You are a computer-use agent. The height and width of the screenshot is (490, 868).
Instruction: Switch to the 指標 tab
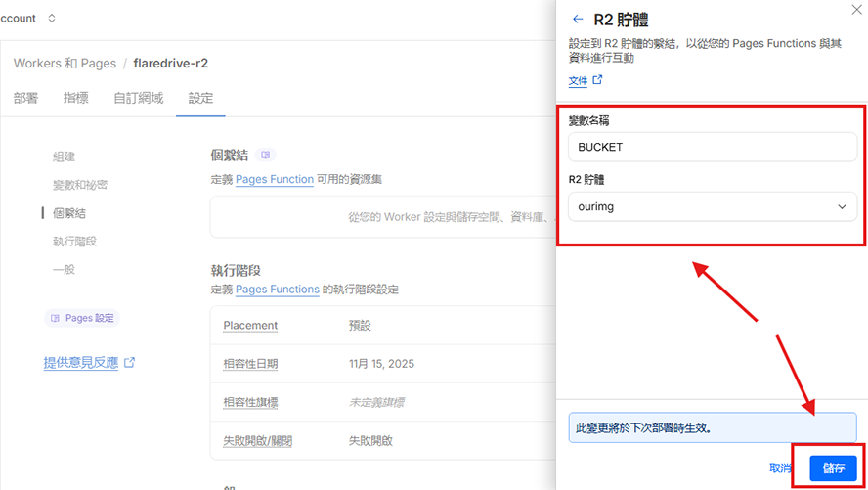(76, 98)
